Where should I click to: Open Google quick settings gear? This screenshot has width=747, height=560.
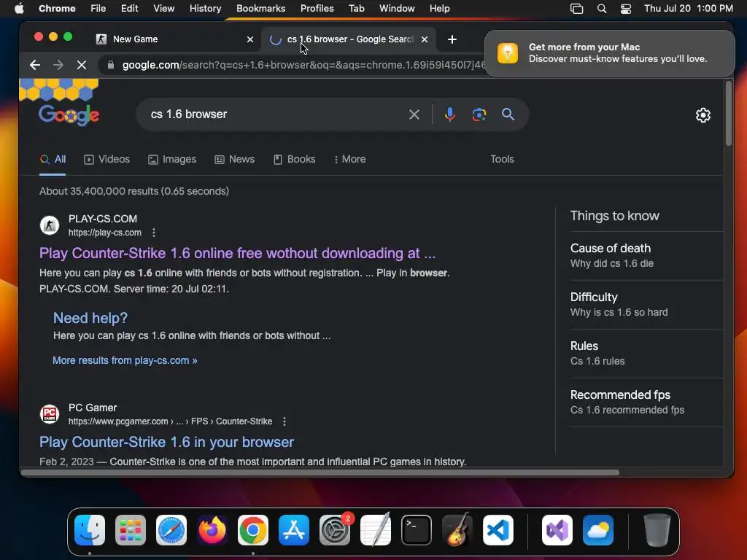[703, 114]
